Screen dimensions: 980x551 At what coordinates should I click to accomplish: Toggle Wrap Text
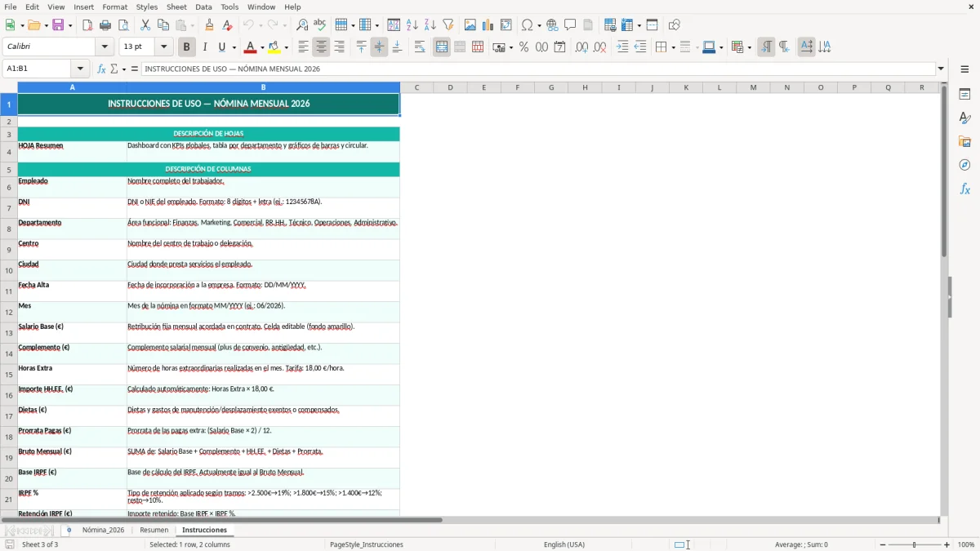pyautogui.click(x=420, y=47)
